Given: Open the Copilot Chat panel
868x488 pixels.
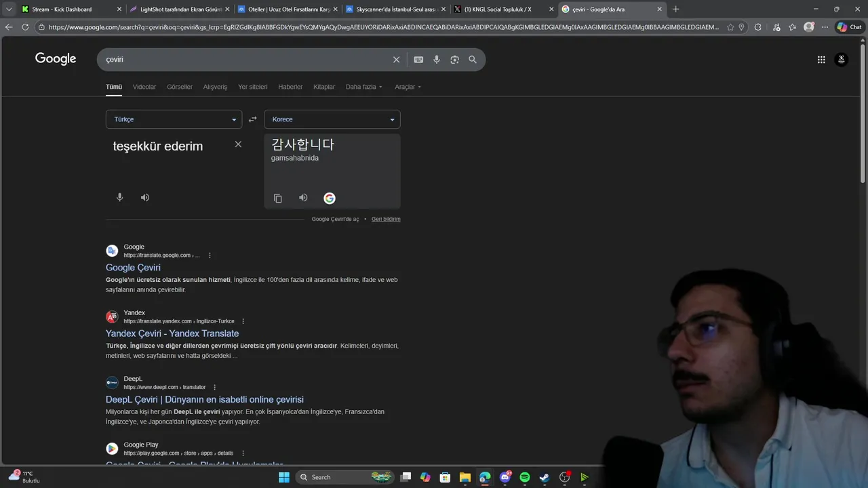Looking at the screenshot, I should click(849, 27).
